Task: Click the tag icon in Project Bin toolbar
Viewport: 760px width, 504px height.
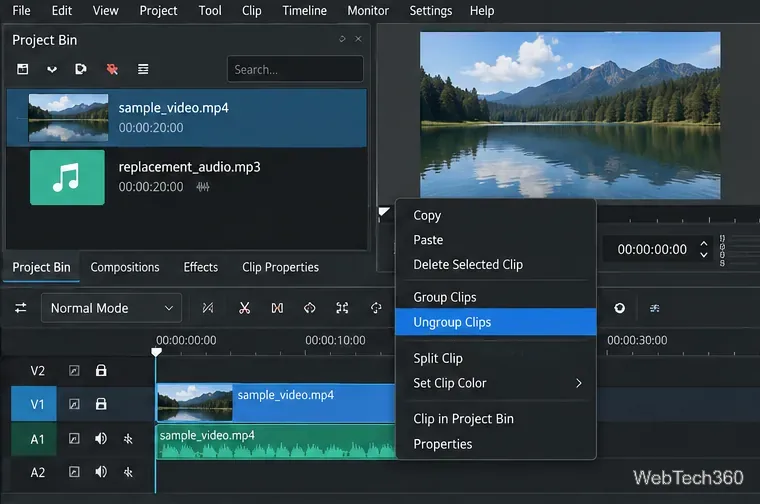Action: coord(81,69)
